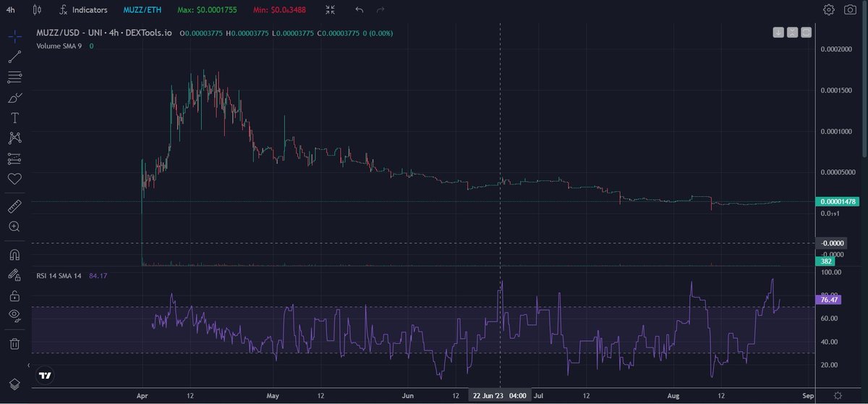The height and width of the screenshot is (404, 868).
Task: Open time axis settings gear at bottom right
Action: click(x=837, y=395)
